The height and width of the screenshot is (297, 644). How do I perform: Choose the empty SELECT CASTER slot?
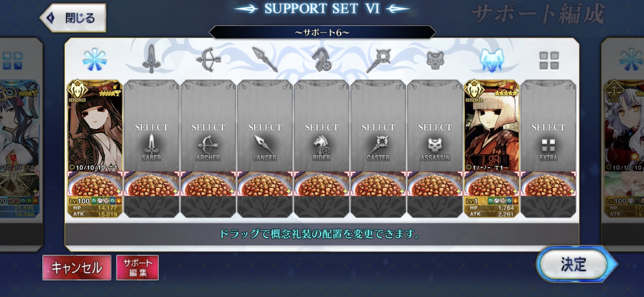click(x=378, y=125)
